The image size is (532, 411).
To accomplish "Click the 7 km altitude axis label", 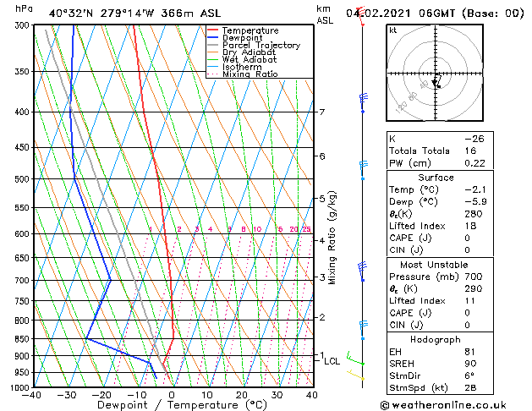I will click(x=322, y=112).
